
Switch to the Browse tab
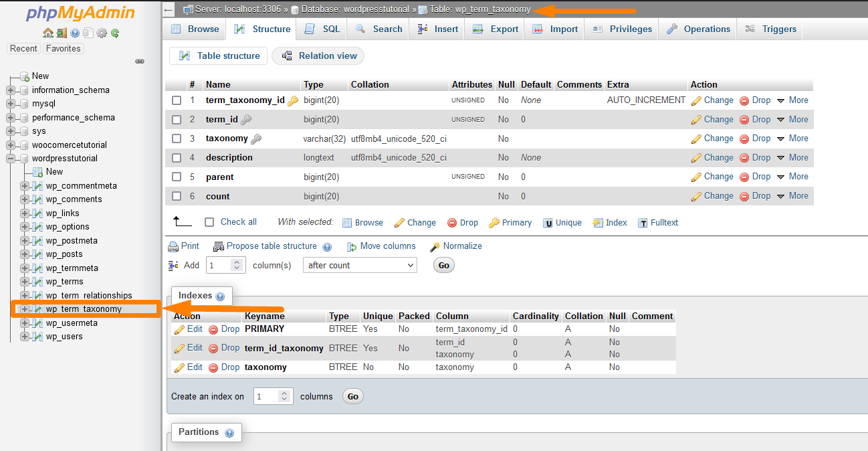195,29
